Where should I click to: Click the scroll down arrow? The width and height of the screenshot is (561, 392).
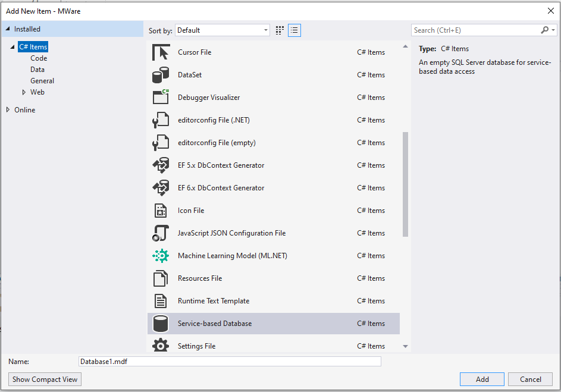pos(405,346)
